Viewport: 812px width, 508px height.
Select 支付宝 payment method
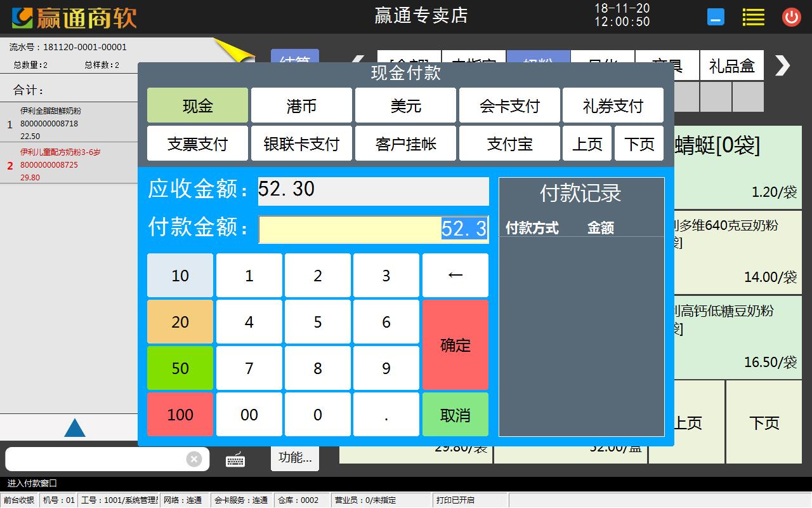tap(509, 144)
